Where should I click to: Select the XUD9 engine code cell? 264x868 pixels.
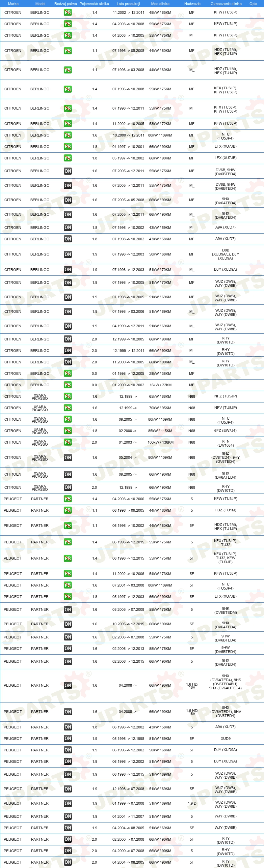tap(226, 739)
